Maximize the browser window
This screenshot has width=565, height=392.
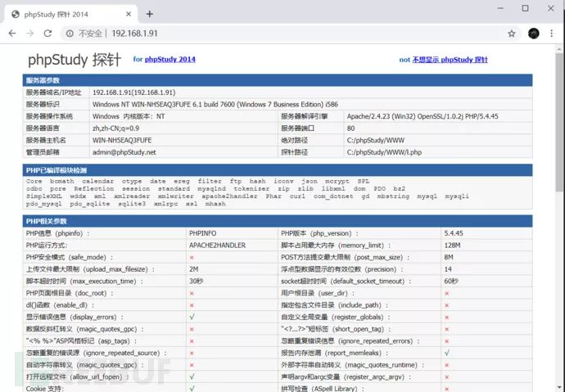point(526,8)
